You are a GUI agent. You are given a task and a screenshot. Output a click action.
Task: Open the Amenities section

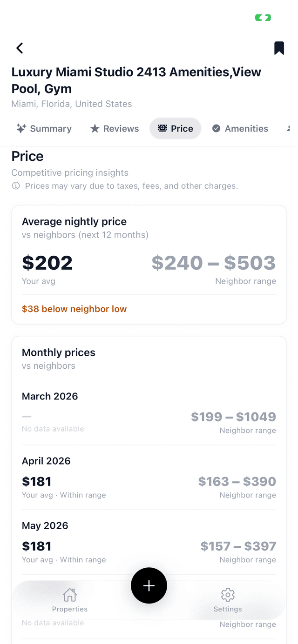[x=240, y=128]
